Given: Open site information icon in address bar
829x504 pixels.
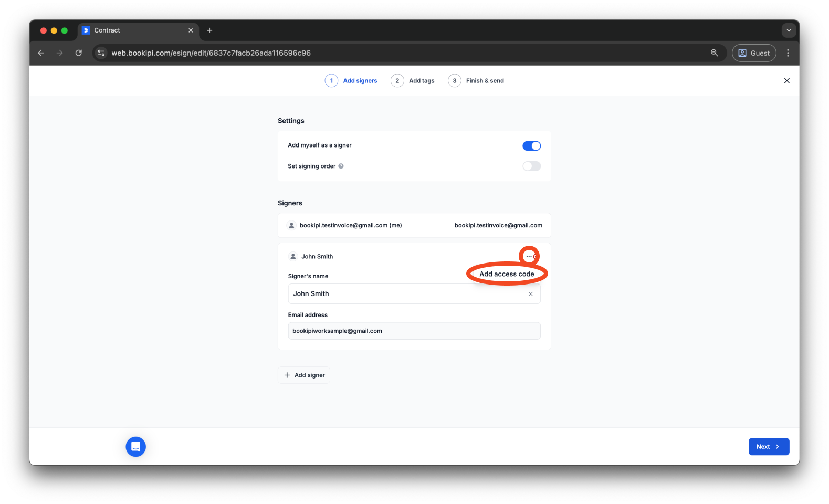Looking at the screenshot, I should [101, 53].
